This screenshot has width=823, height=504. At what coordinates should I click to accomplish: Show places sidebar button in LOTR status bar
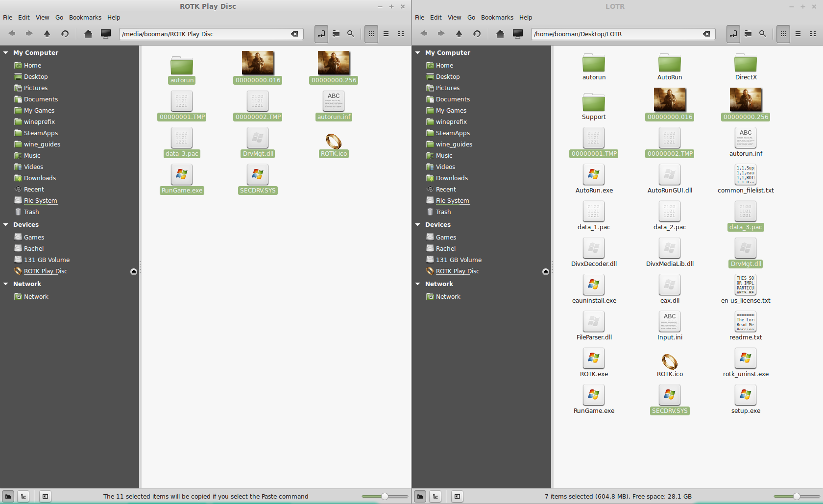420,496
